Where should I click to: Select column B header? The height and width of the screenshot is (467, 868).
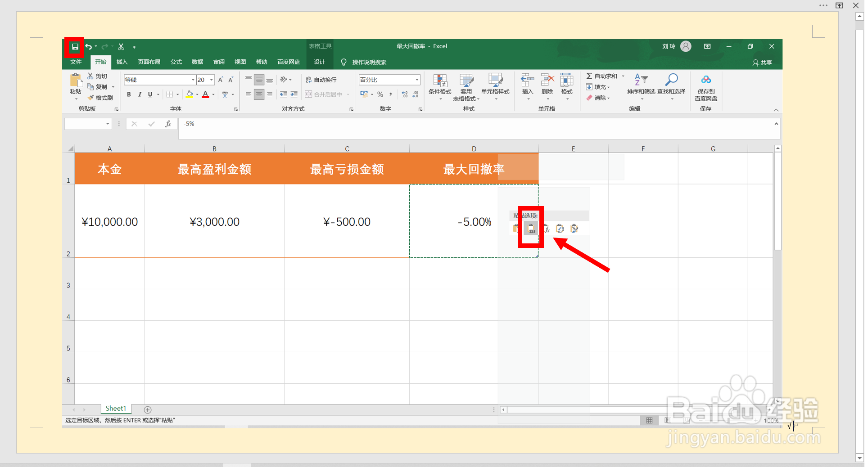tap(214, 148)
